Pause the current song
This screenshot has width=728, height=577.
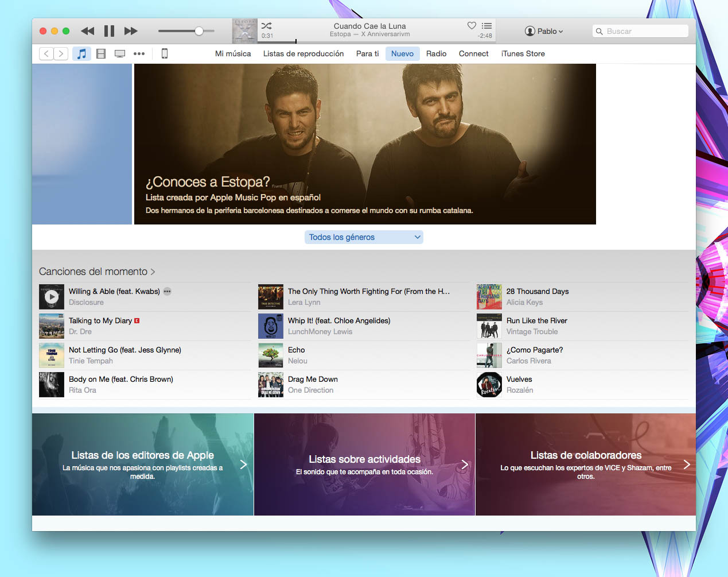click(x=109, y=31)
